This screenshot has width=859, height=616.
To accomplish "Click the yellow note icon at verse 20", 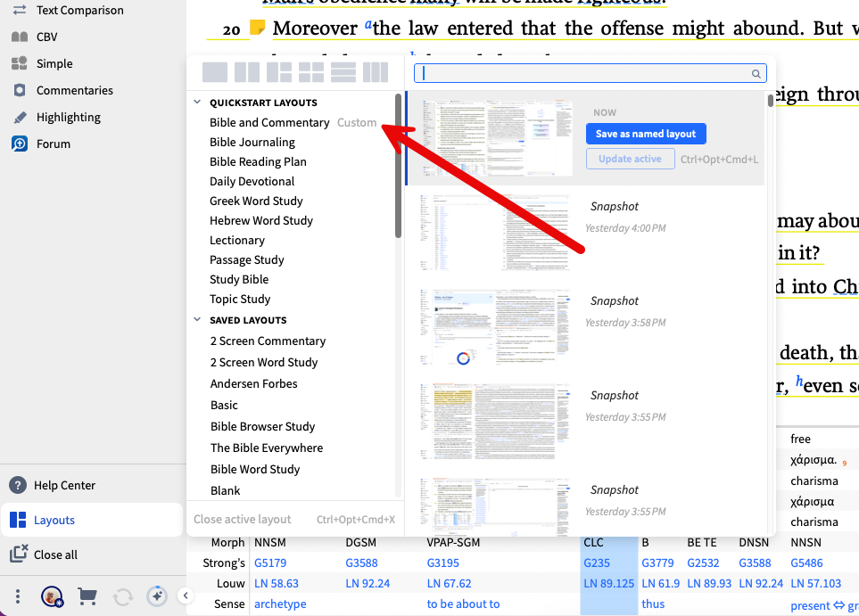I will pos(257,28).
